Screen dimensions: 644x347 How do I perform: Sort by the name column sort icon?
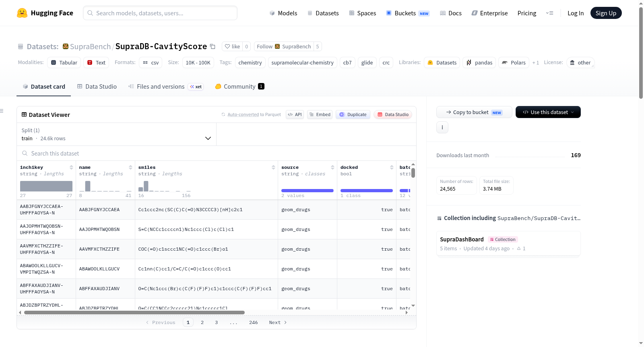click(x=130, y=167)
